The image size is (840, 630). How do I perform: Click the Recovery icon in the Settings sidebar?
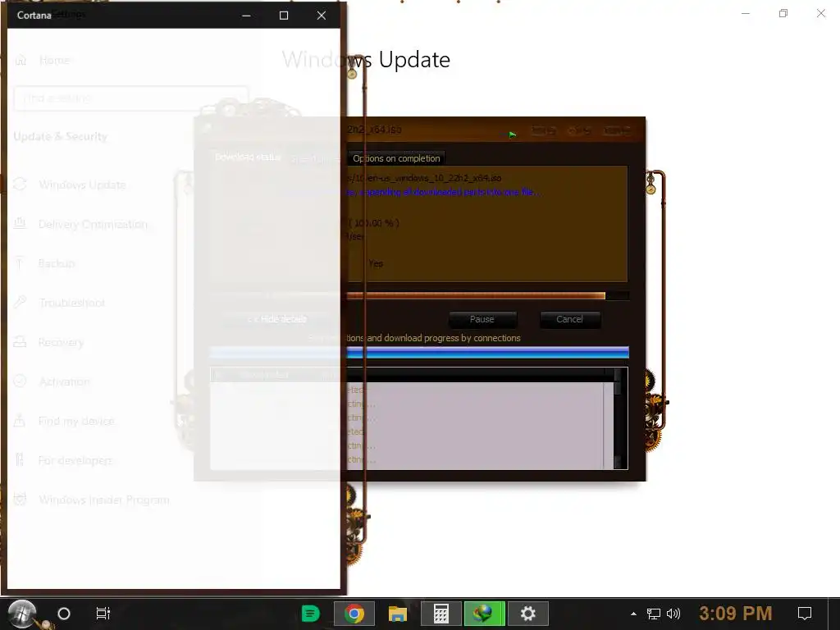point(20,342)
